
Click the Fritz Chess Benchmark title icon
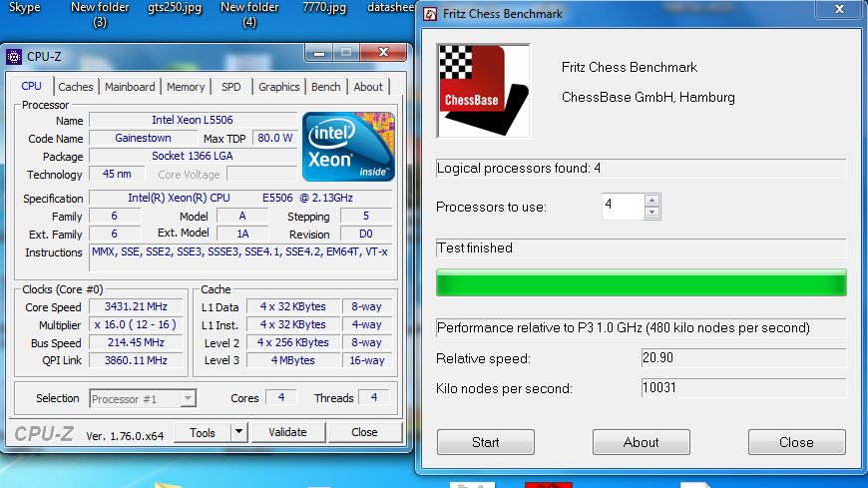tap(429, 14)
